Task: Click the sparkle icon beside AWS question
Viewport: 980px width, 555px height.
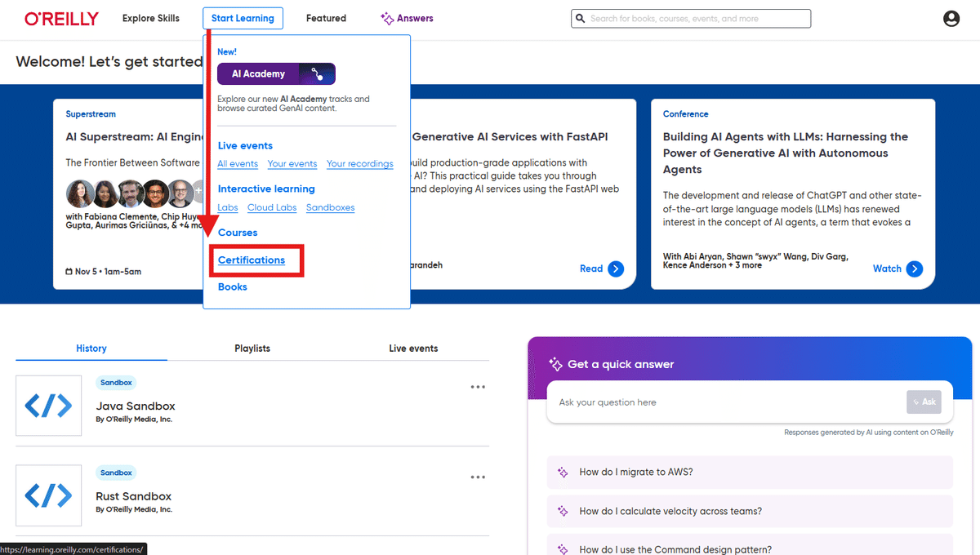Action: click(563, 473)
